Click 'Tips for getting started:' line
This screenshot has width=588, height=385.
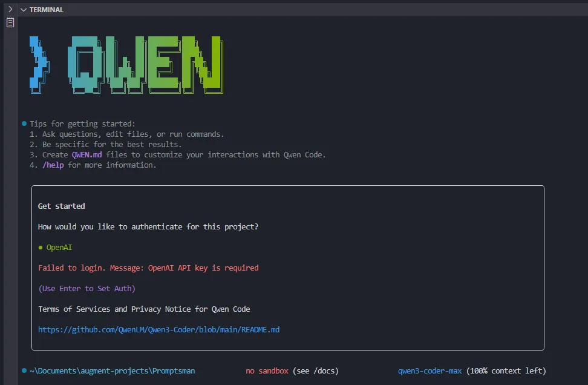pyautogui.click(x=82, y=124)
